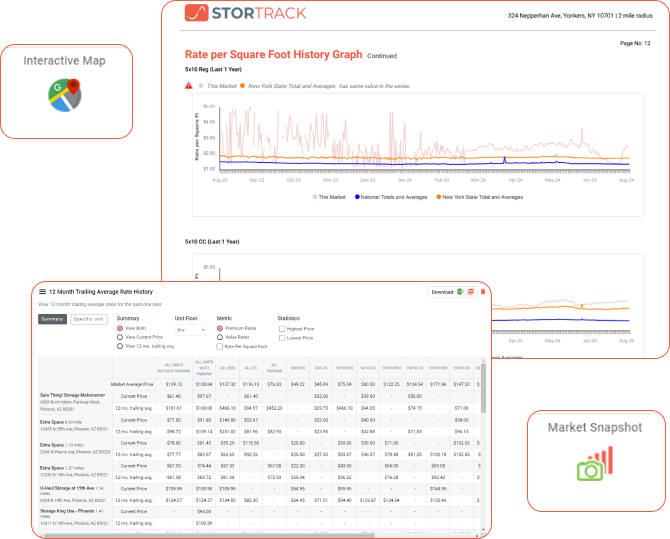Download the report as PDF
This screenshot has width=670, height=539.
(471, 292)
